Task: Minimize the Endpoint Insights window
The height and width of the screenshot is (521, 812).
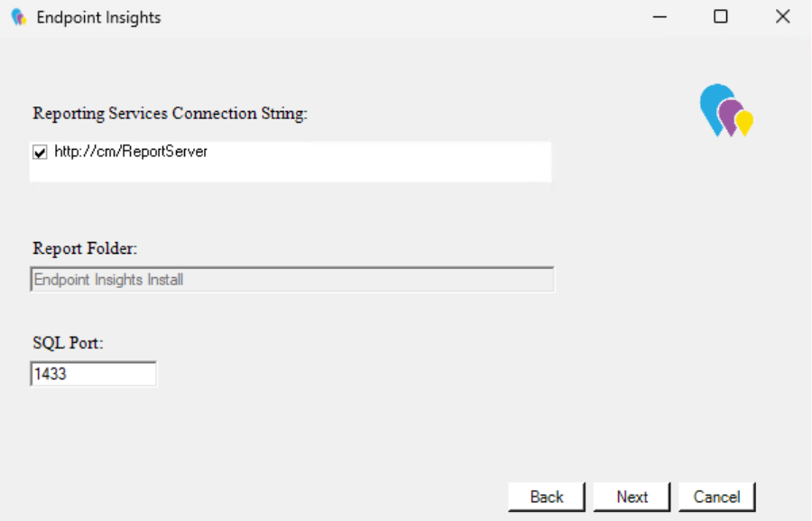Action: tap(660, 16)
